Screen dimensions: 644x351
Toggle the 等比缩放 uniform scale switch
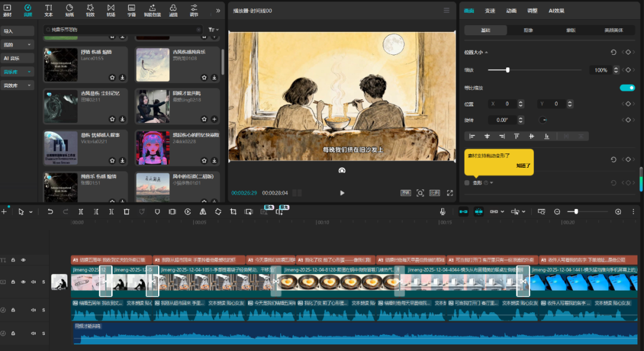click(627, 88)
